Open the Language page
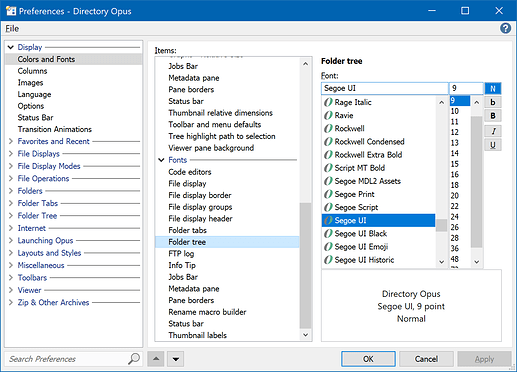 coord(34,94)
